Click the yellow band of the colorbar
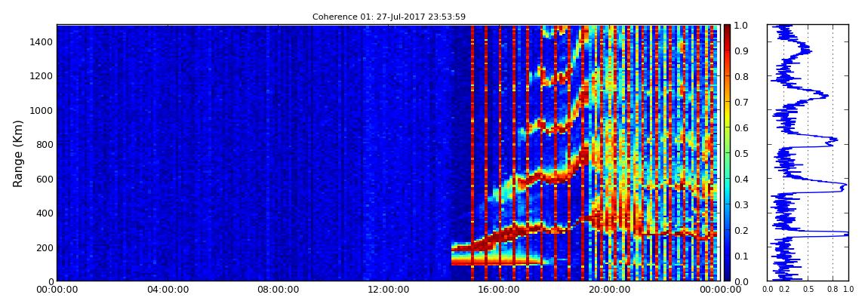This screenshot has height=307, width=868. [727, 117]
